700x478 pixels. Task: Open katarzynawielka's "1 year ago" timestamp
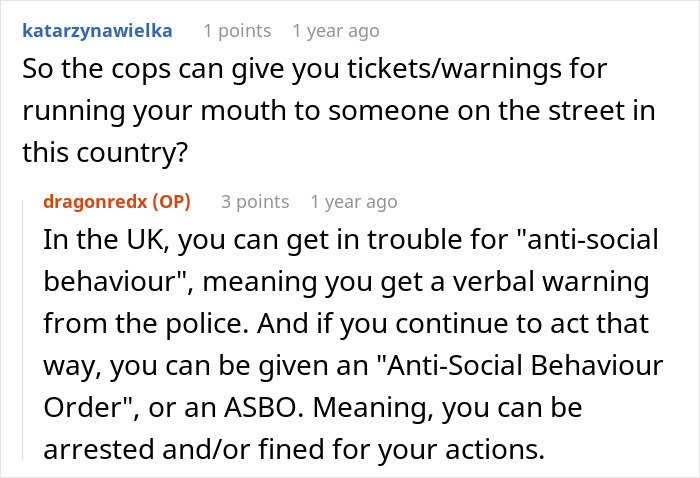(335, 31)
